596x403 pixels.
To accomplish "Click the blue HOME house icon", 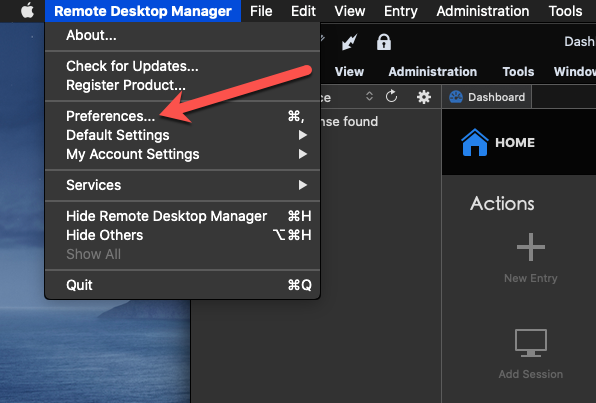I will (474, 143).
